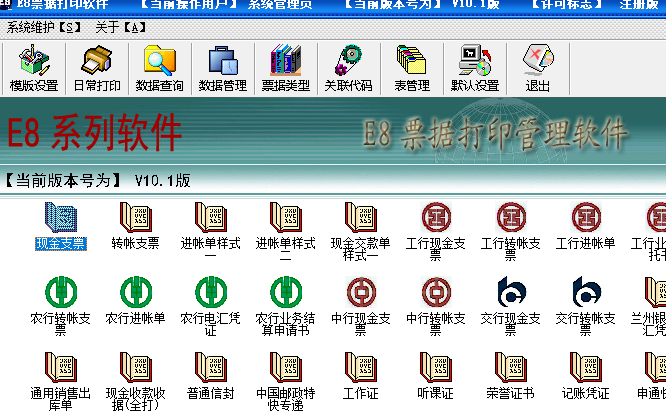666x417 pixels.
Task: Select 工行进帐单 ICBC icon
Action: 585,217
